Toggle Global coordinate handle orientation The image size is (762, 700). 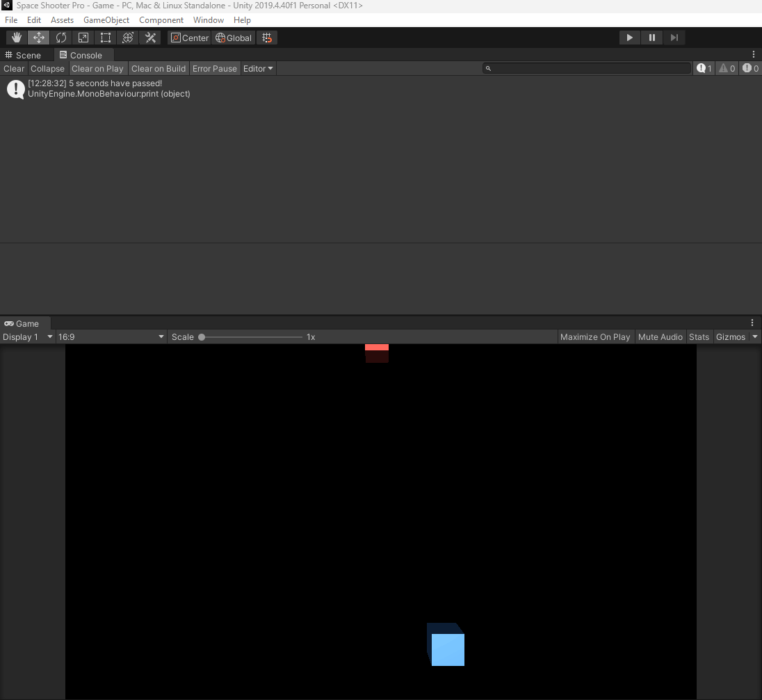click(233, 38)
